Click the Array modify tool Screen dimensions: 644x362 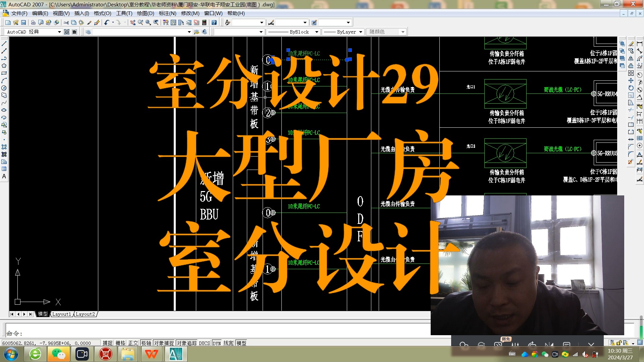631,73
